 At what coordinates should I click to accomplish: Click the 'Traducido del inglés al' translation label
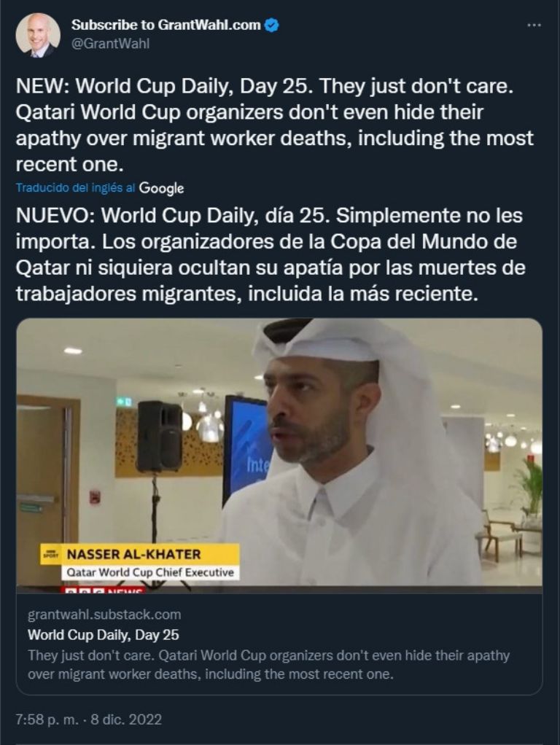coord(76,187)
